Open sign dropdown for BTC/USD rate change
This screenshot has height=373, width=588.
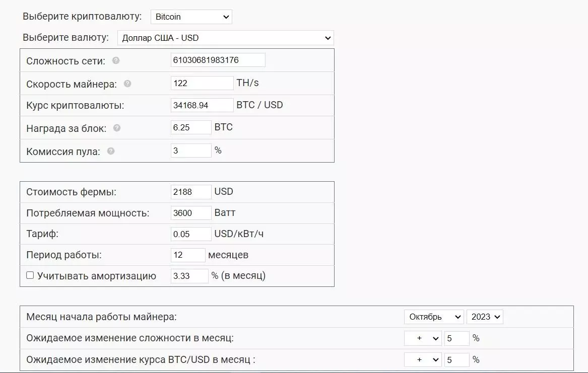point(423,360)
